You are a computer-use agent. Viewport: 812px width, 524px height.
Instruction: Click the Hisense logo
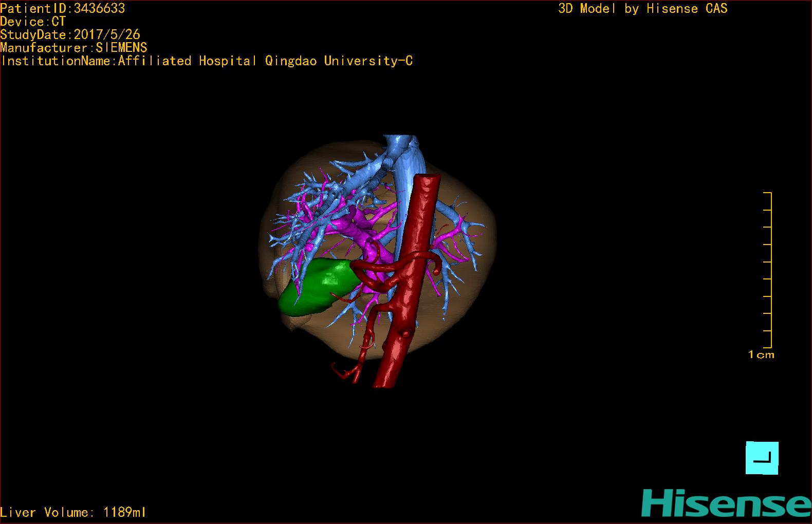726,502
